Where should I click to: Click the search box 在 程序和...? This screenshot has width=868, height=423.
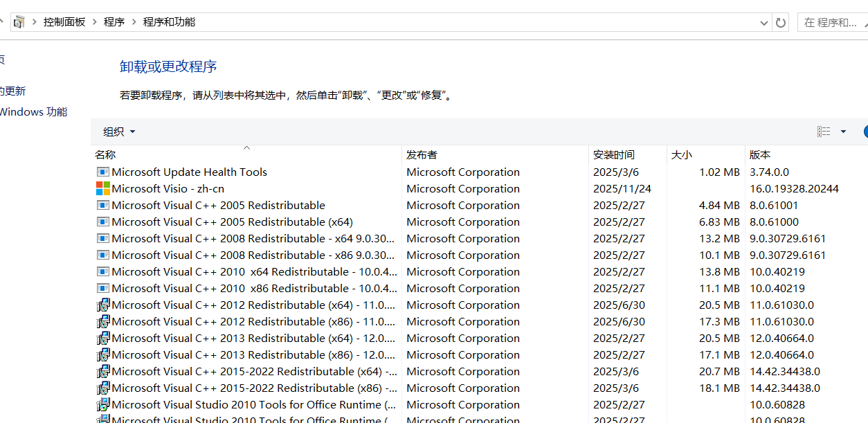(x=833, y=22)
